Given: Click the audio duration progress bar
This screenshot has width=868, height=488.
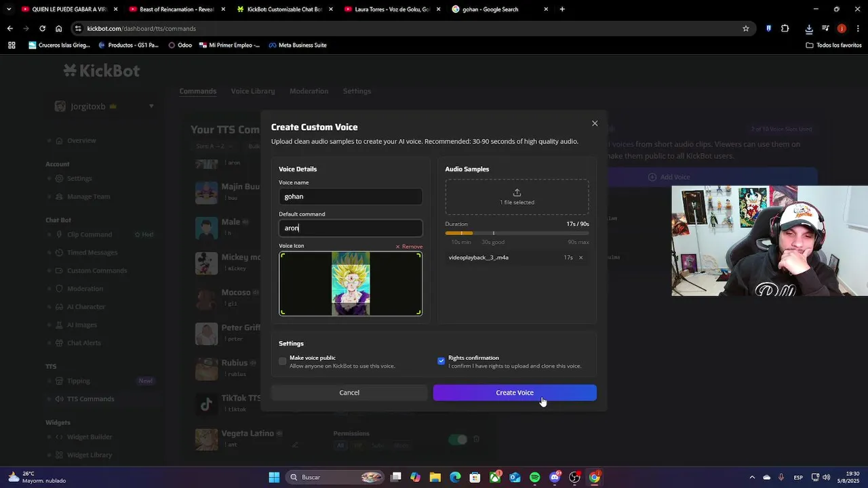Looking at the screenshot, I should (517, 233).
